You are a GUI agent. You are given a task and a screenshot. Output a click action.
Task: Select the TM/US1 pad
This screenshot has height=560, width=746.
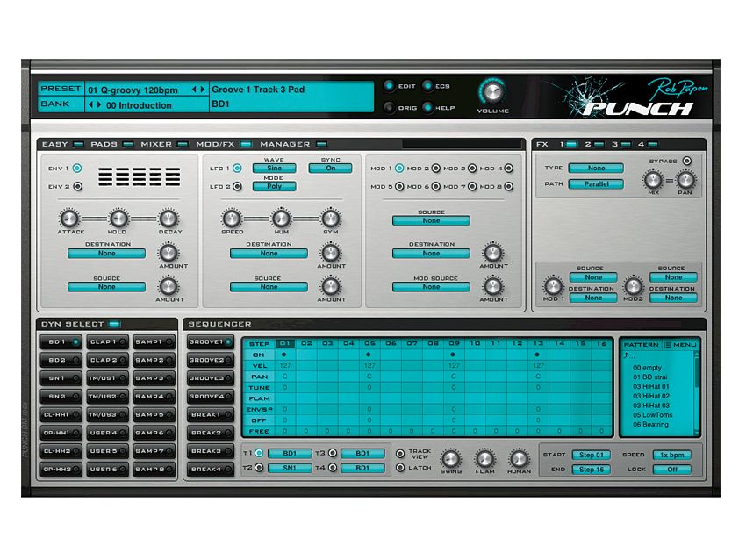[108, 378]
